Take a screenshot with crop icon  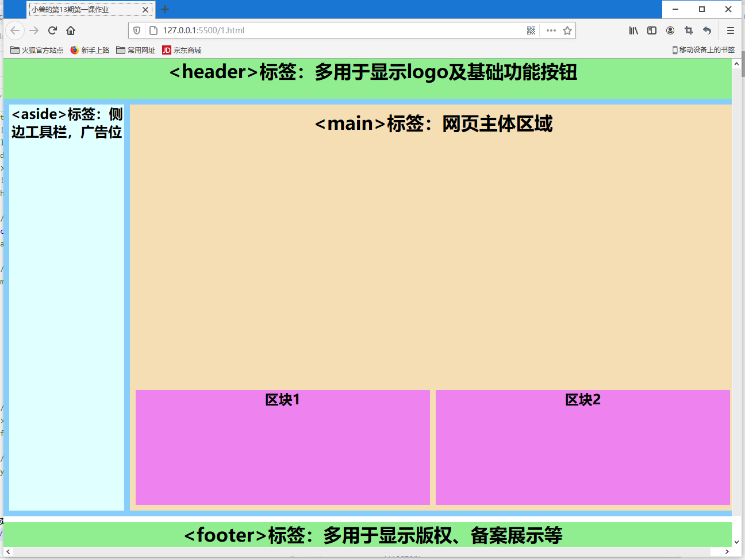(x=689, y=30)
